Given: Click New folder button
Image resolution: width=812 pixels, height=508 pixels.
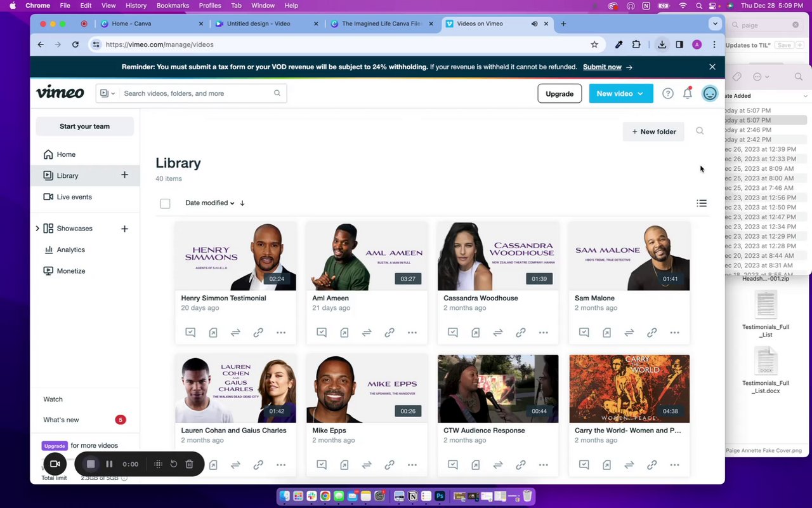Looking at the screenshot, I should (653, 131).
